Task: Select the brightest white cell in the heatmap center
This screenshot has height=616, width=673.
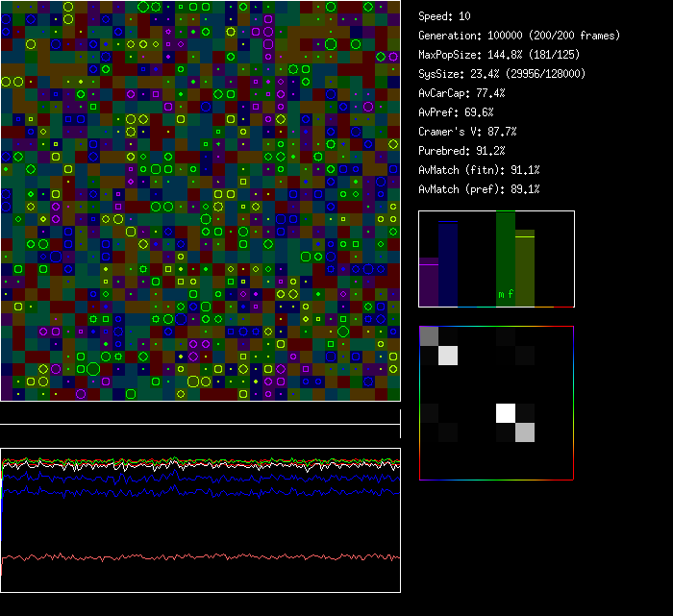Action: click(x=506, y=413)
